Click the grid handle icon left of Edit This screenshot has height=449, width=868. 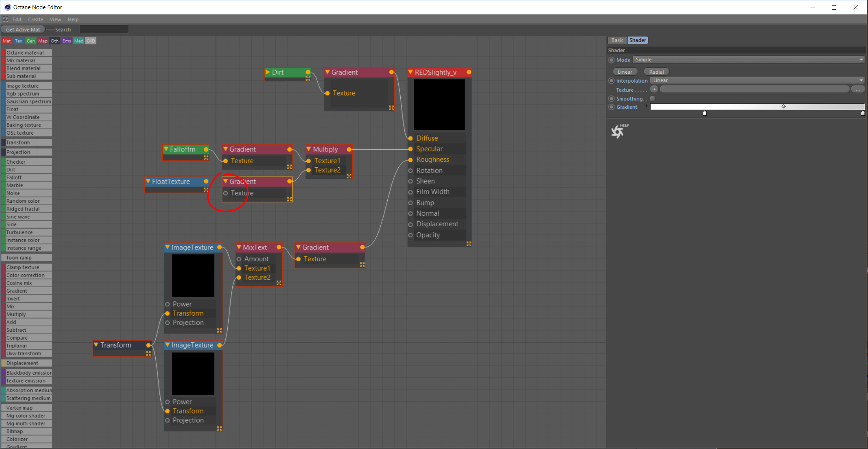tap(6, 19)
